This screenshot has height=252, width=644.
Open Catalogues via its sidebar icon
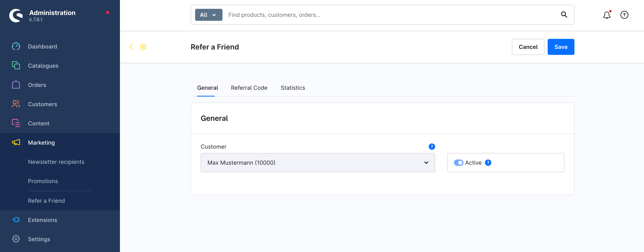16,65
